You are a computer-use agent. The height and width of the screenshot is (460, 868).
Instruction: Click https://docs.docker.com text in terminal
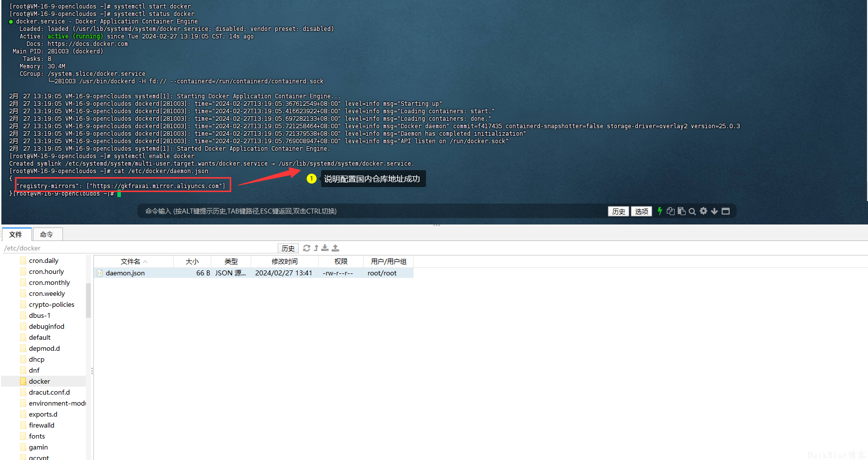[x=87, y=44]
